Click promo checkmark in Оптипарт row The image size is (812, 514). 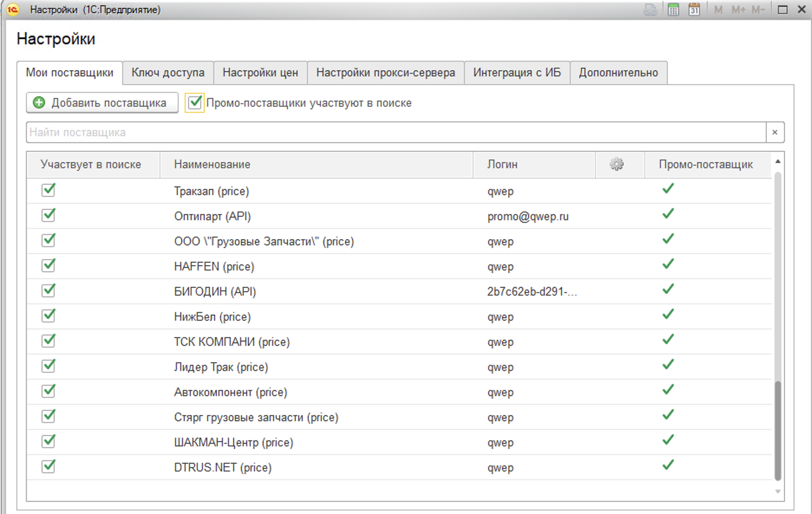pos(668,214)
